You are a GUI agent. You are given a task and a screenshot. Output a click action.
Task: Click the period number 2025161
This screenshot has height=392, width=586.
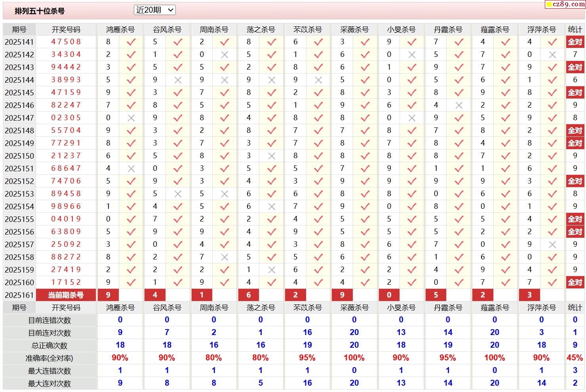(x=19, y=295)
